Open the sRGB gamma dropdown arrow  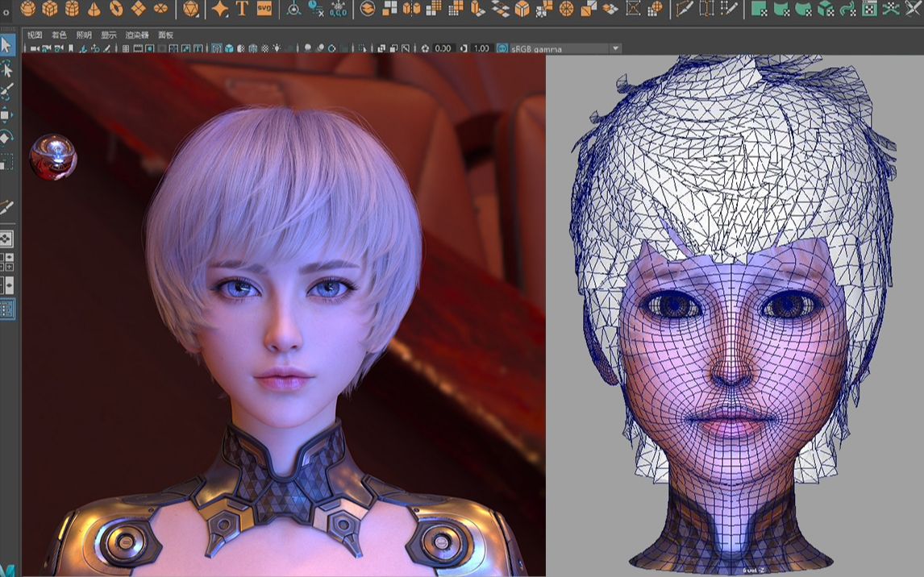(616, 48)
